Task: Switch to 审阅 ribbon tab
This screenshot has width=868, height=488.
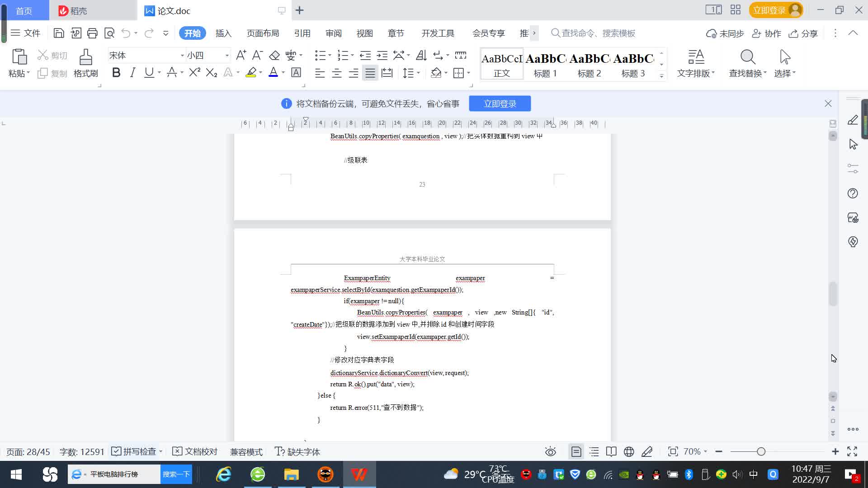Action: point(333,33)
